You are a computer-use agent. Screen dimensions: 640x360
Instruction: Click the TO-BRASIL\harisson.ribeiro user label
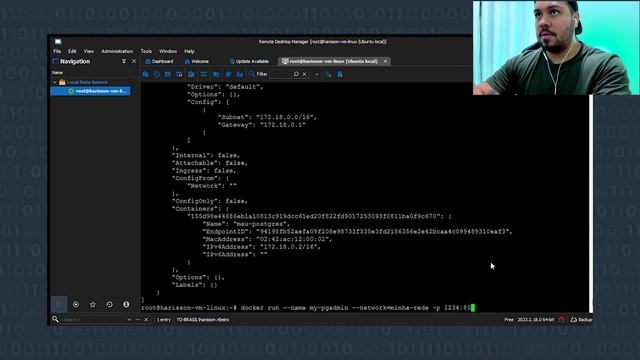[202, 320]
